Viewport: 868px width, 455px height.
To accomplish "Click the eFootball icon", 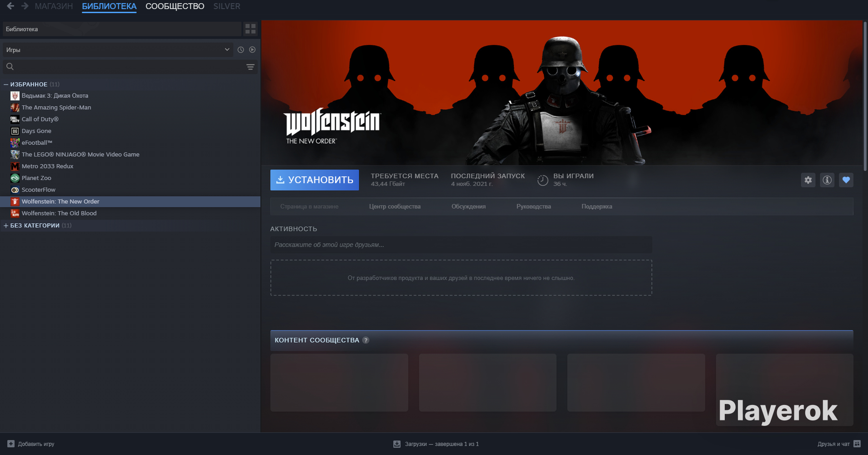I will 15,143.
